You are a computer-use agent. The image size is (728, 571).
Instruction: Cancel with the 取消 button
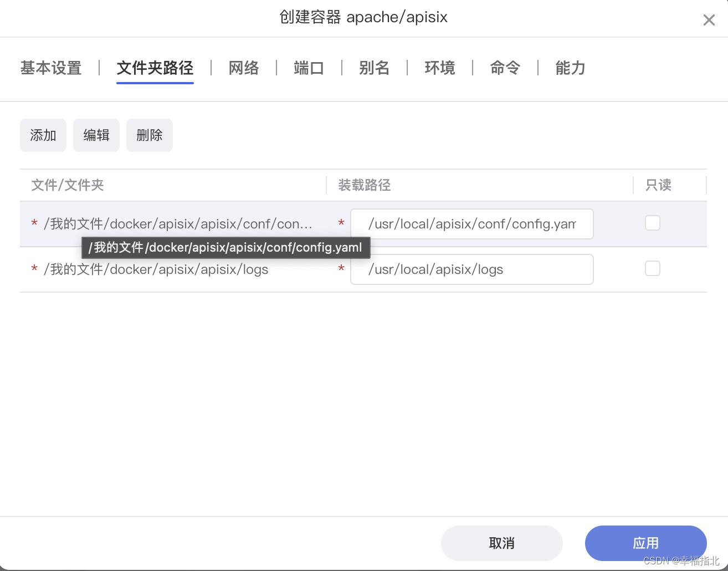(x=502, y=543)
